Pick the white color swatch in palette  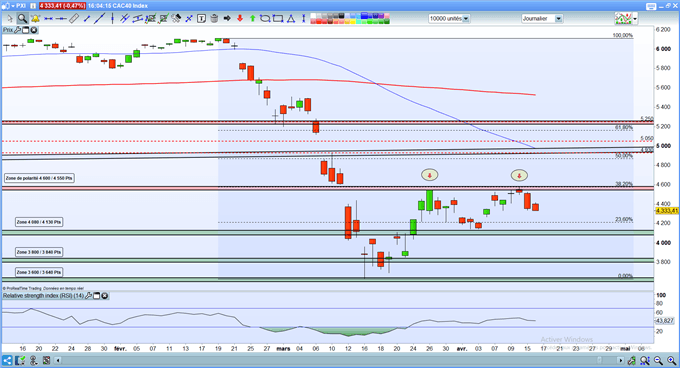314,16
